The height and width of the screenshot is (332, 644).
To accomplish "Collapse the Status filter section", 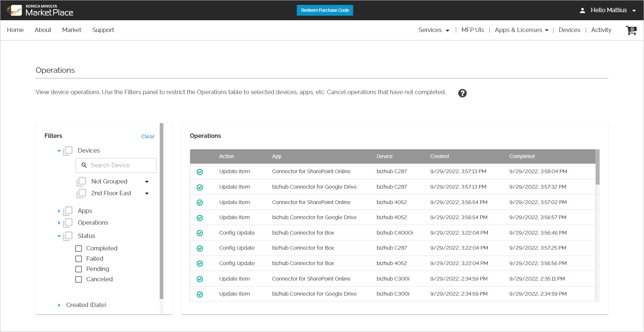I will pos(59,236).
